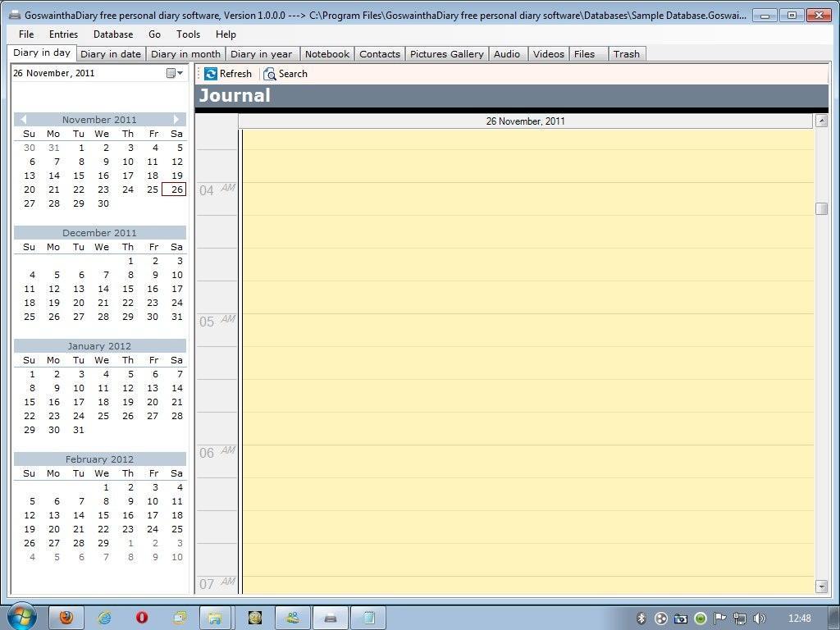Open the Go menu
Viewport: 840px width, 630px height.
coord(154,34)
